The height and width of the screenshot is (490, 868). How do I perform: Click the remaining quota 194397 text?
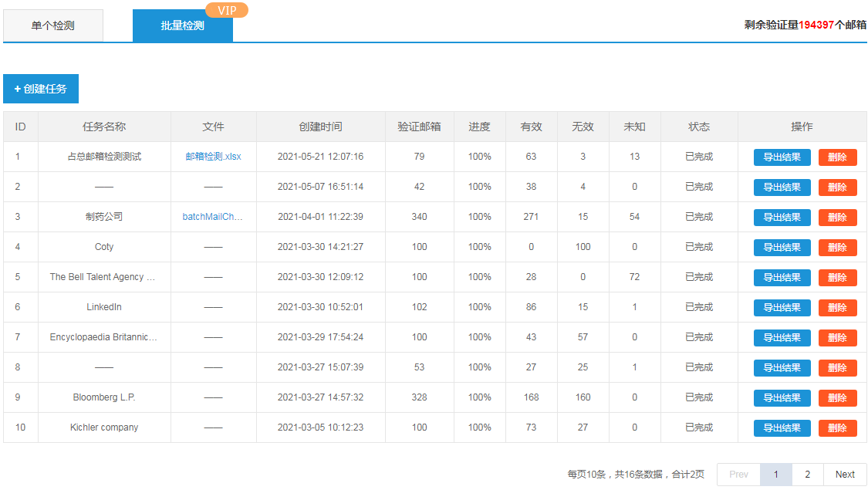coord(816,25)
